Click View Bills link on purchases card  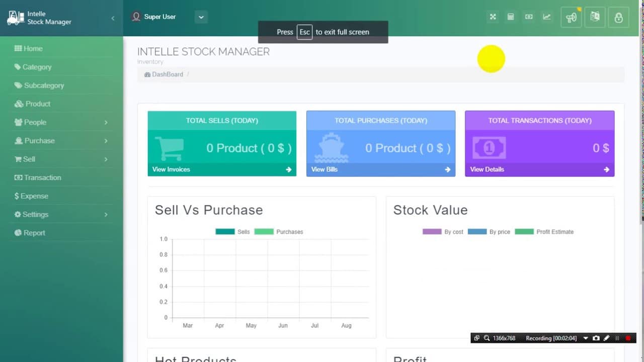[325, 169]
